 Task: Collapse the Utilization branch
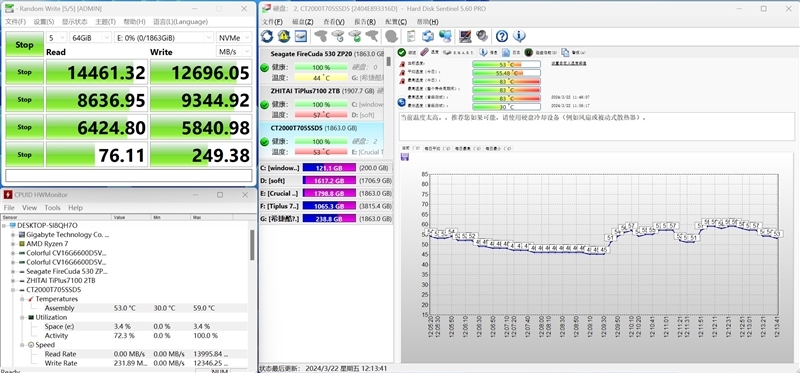22,317
